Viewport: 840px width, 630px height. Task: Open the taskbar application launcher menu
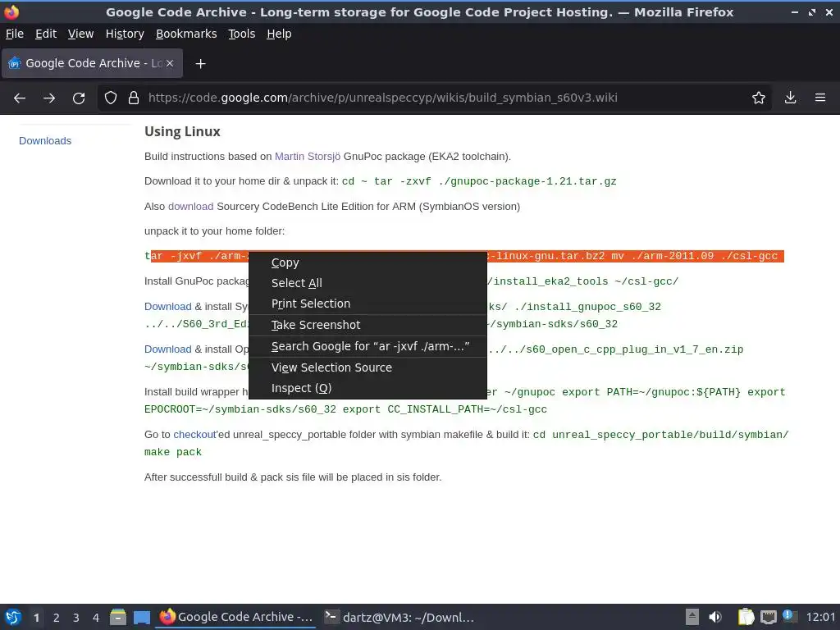click(x=13, y=617)
